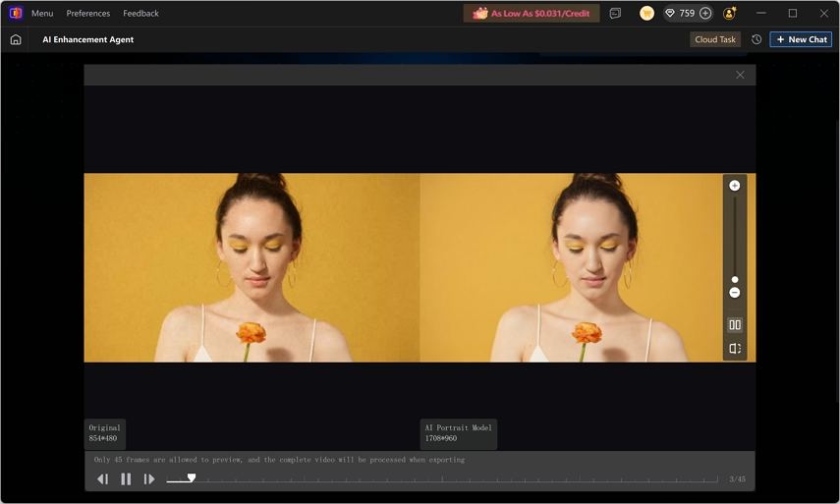Pause the preview playback
The width and height of the screenshot is (840, 504).
[126, 479]
